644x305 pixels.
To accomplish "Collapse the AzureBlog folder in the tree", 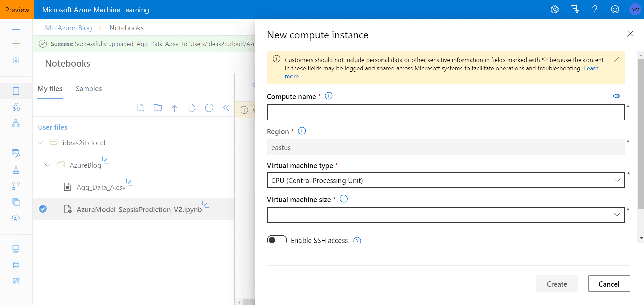I will [x=47, y=165].
